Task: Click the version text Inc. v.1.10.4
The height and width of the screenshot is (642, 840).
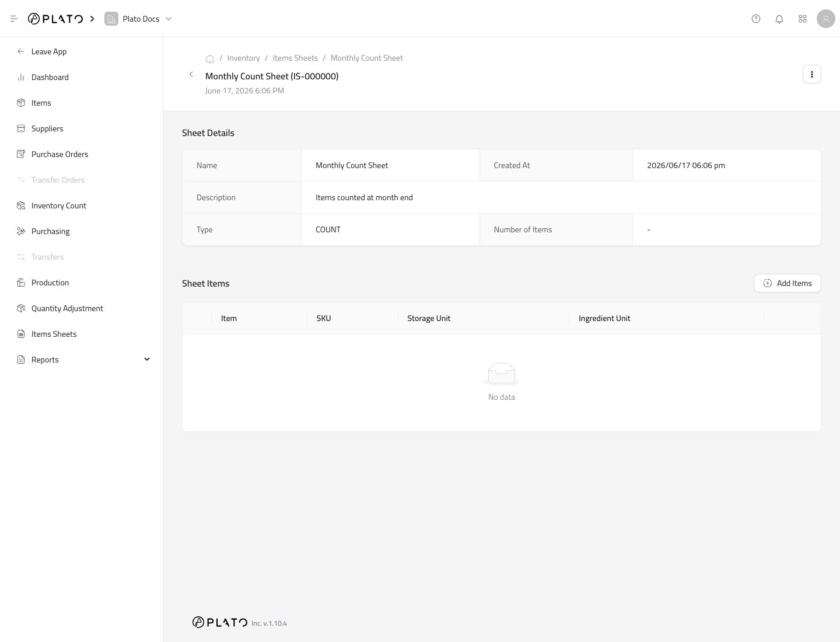Action: 269,623
